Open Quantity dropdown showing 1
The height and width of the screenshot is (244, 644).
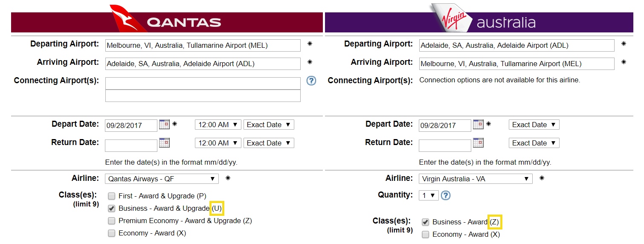(x=429, y=195)
